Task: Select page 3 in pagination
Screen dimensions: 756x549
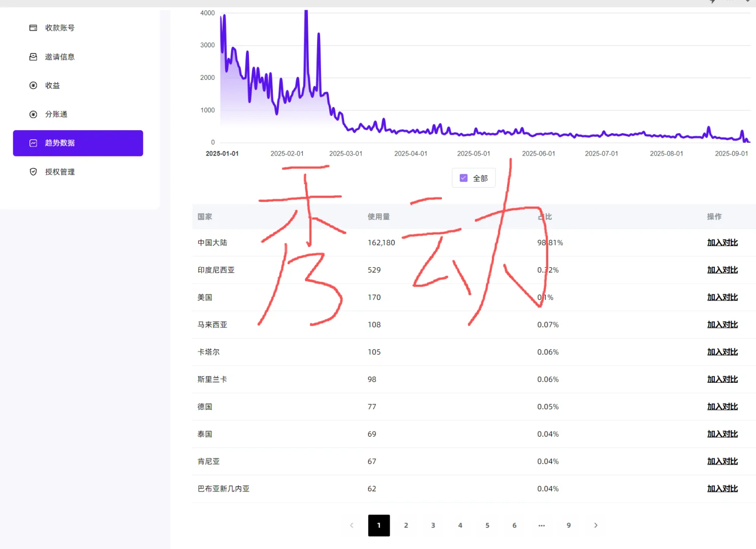Action: tap(433, 526)
